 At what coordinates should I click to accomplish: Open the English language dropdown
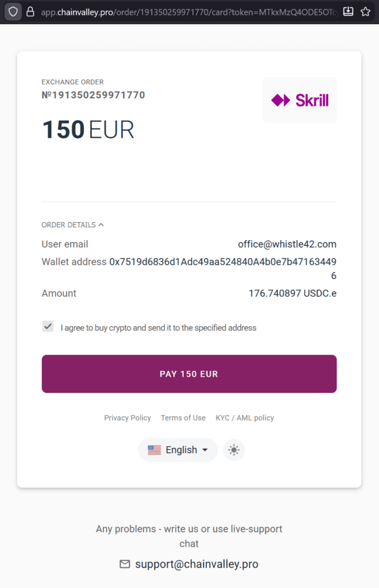tap(178, 450)
